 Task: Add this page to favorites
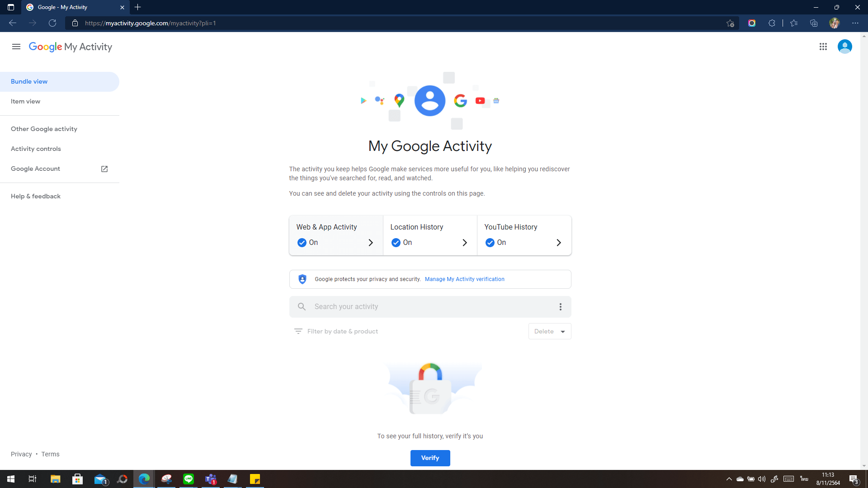coord(730,23)
